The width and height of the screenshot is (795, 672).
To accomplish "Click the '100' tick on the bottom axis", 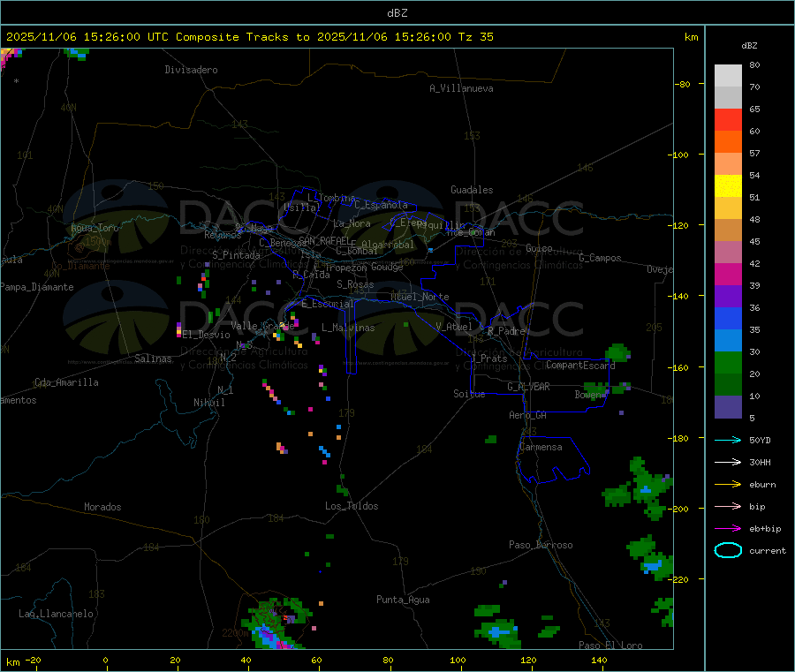I will coord(458,660).
